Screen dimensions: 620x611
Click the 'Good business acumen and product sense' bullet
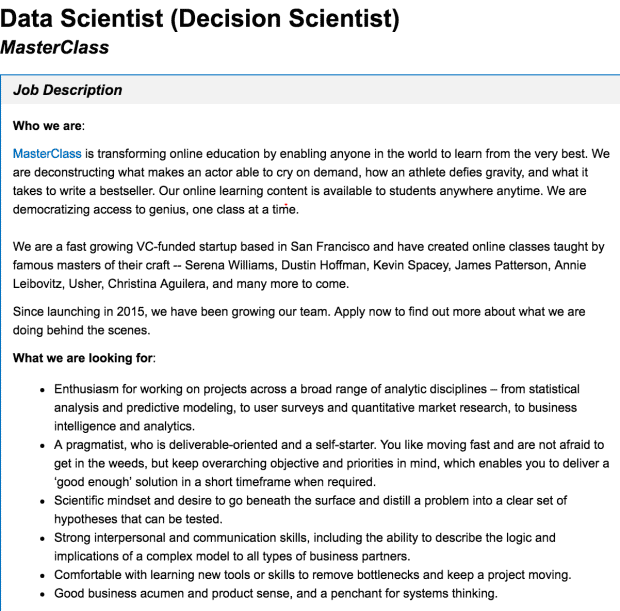pyautogui.click(x=276, y=593)
